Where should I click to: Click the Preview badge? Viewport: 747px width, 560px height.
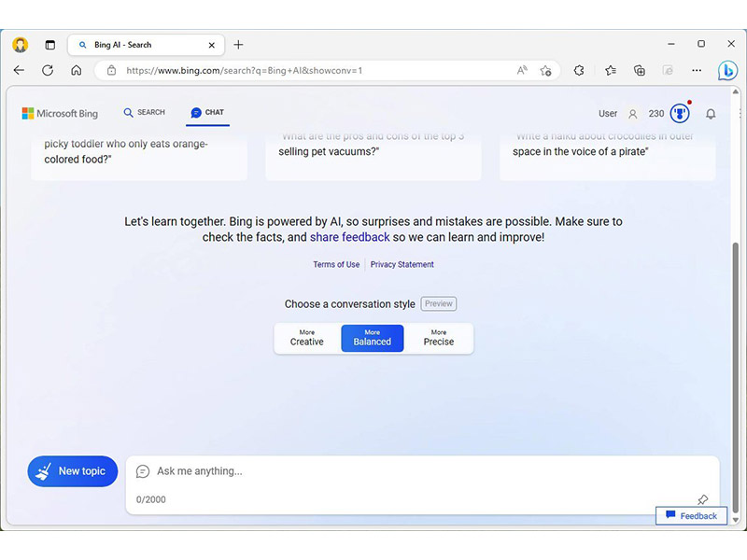pyautogui.click(x=439, y=304)
